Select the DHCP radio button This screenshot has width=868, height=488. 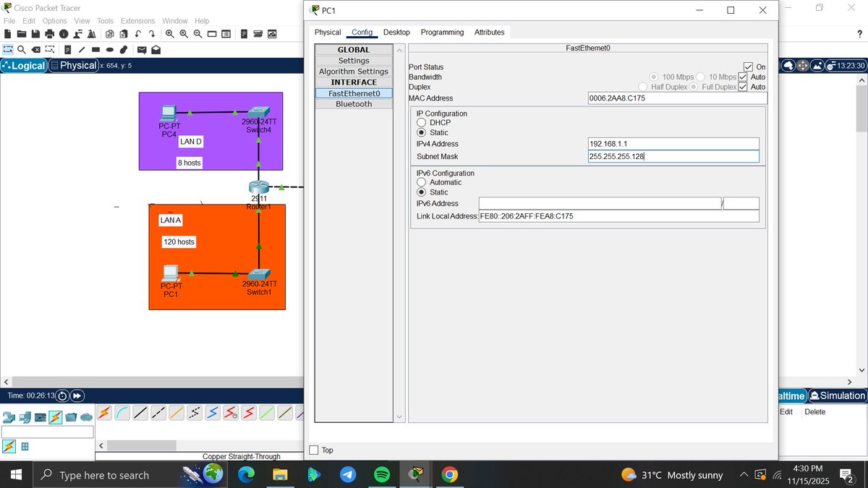click(420, 122)
